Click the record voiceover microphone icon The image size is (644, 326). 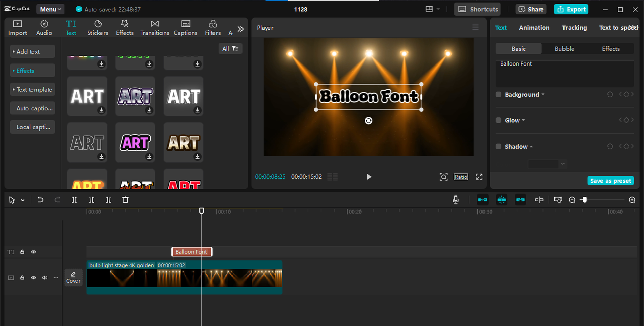coord(456,200)
